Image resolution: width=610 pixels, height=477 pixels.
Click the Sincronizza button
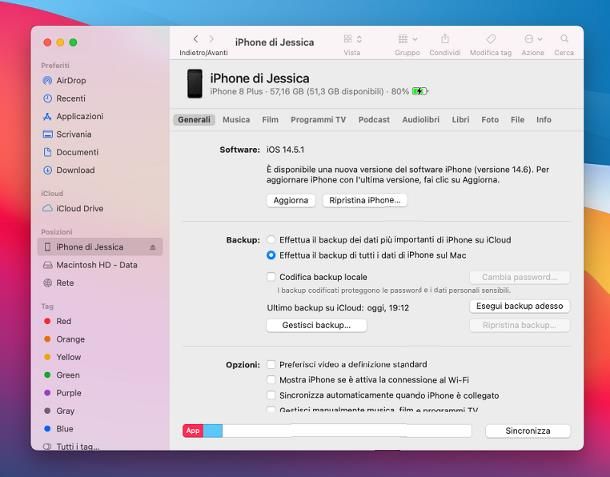coord(528,431)
